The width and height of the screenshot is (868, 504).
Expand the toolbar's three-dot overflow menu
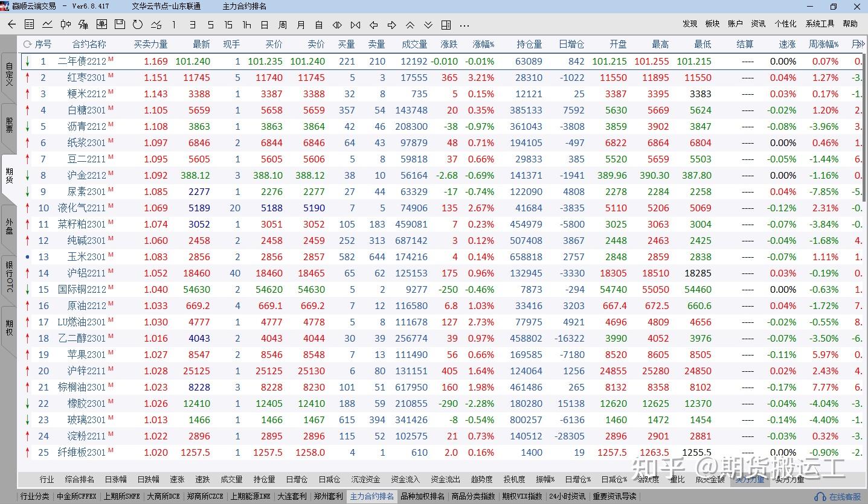tap(464, 25)
